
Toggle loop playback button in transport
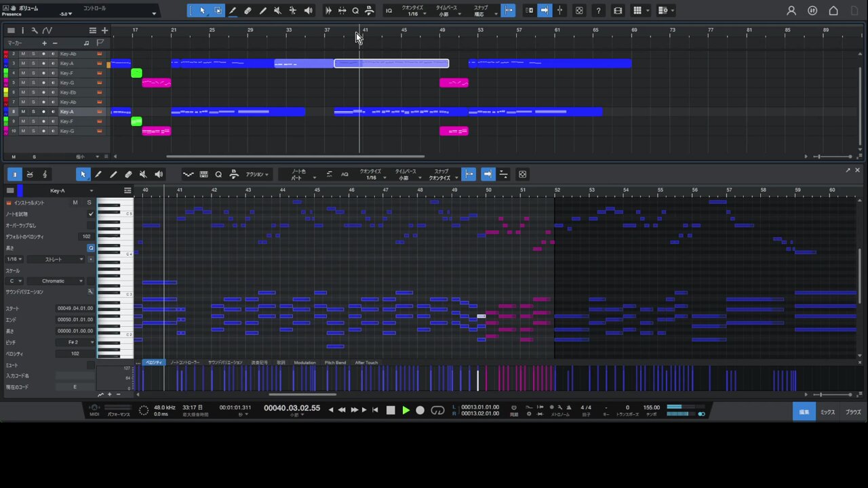click(437, 410)
